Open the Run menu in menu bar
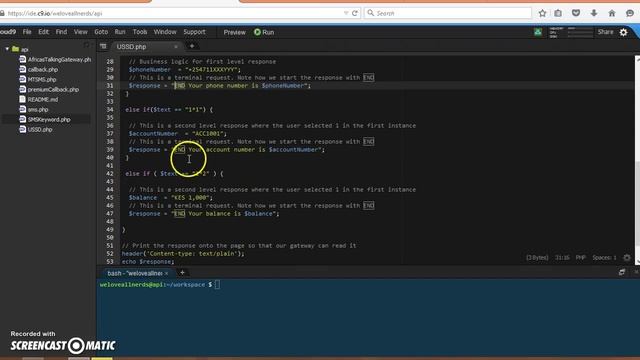Image resolution: width=640 pixels, height=360 pixels. pos(120,32)
